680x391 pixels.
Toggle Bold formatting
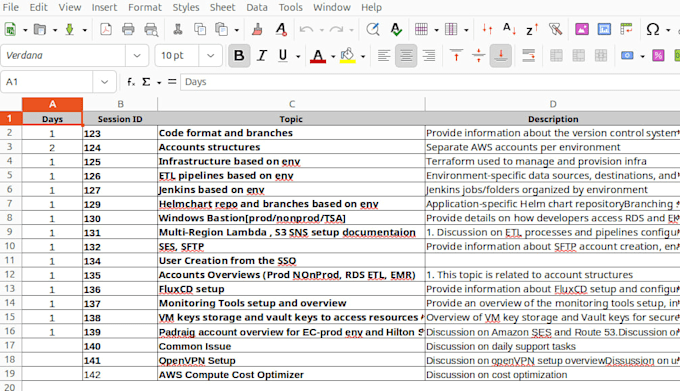pos(239,55)
